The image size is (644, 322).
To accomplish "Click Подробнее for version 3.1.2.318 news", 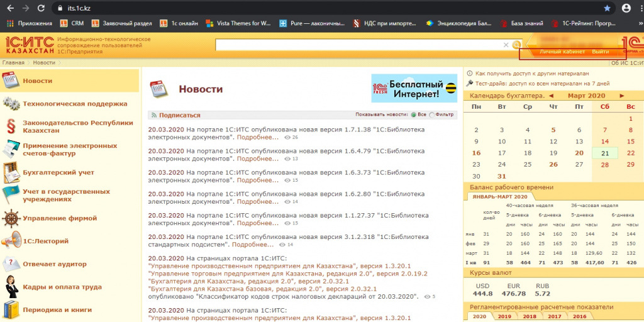I will coord(253,245).
